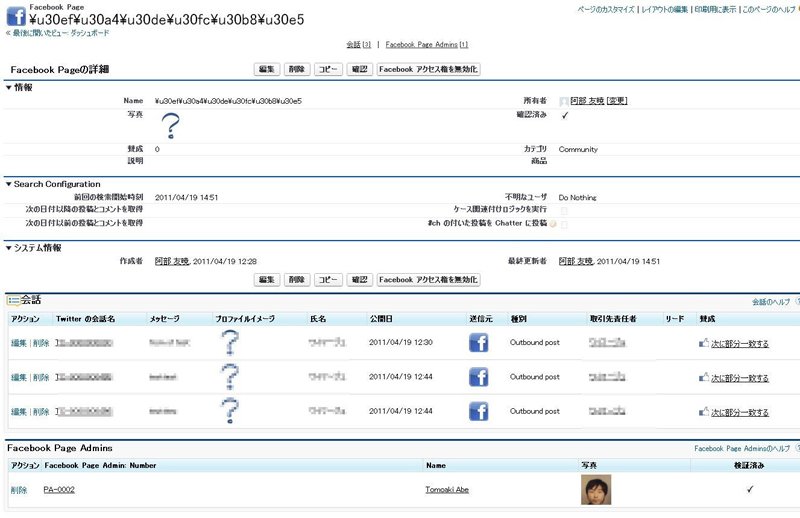Sort by Facebook Page Admin: Number header
The width and height of the screenshot is (800, 518).
101,465
